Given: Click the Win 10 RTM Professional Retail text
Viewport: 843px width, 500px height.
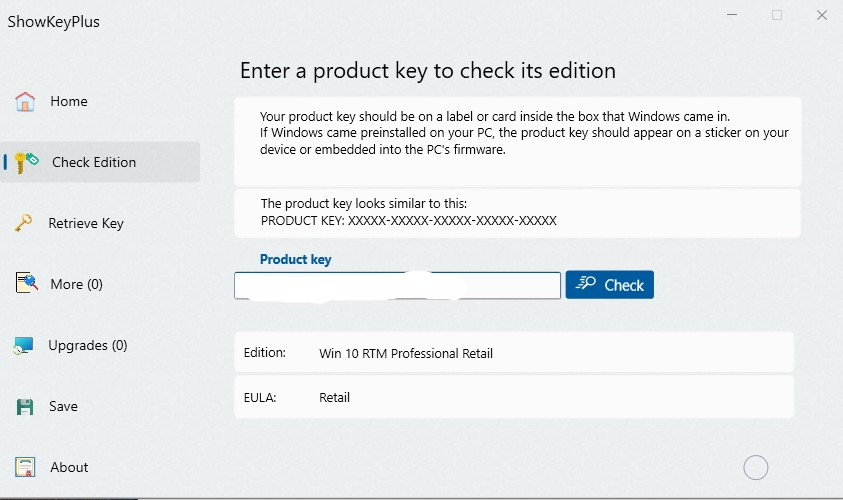Looking at the screenshot, I should tap(406, 353).
